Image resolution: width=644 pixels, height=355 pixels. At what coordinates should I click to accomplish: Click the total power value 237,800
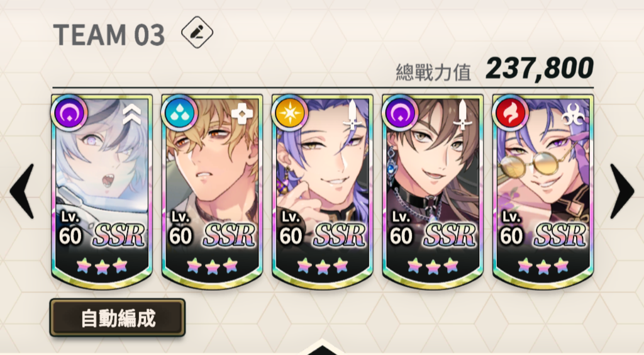click(540, 69)
